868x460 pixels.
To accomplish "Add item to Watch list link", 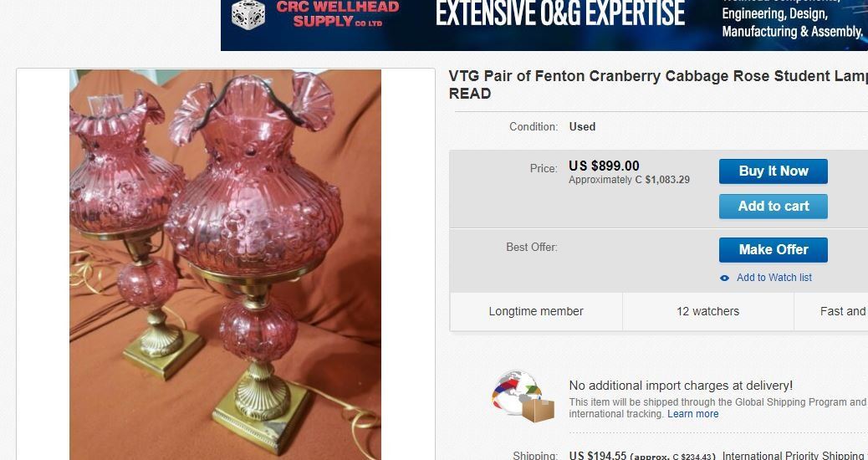I will pyautogui.click(x=774, y=278).
